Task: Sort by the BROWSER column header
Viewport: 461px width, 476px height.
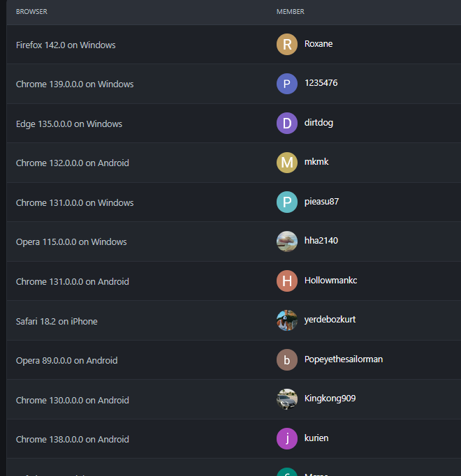Action: pos(31,12)
